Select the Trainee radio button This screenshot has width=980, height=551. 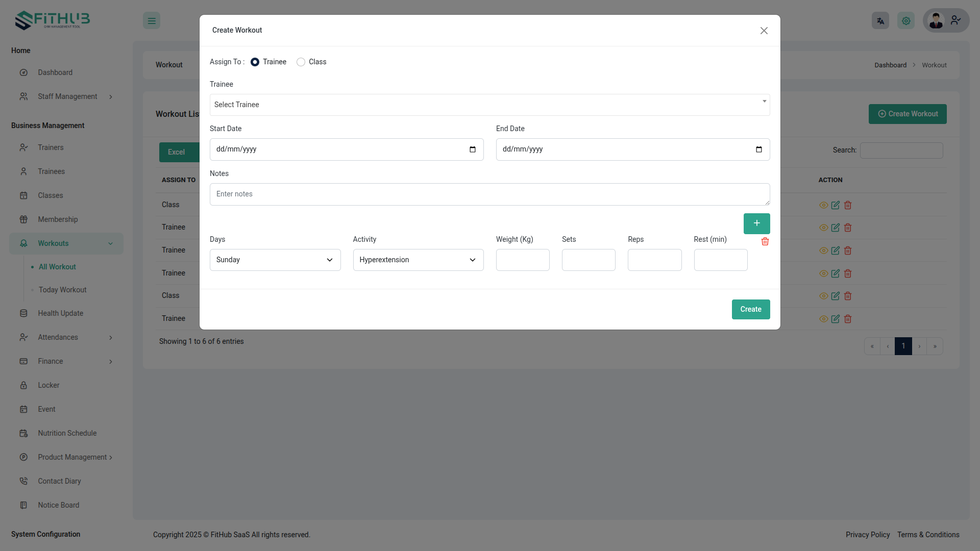tap(255, 62)
